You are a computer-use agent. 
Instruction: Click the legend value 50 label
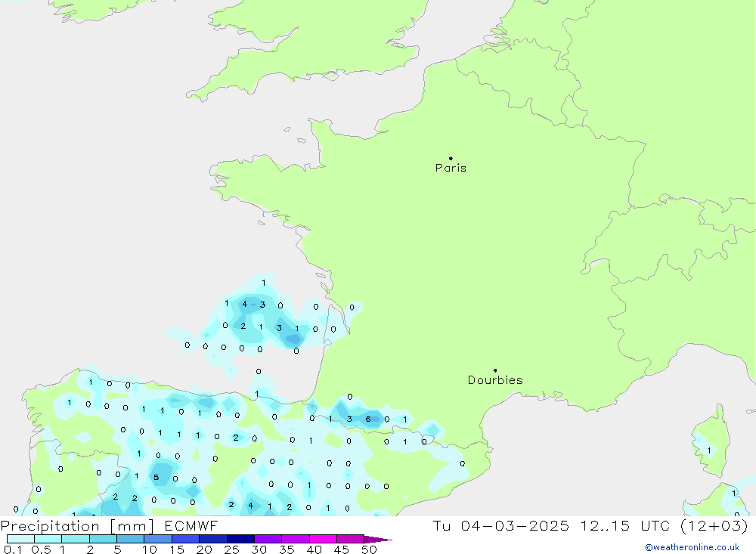click(369, 549)
